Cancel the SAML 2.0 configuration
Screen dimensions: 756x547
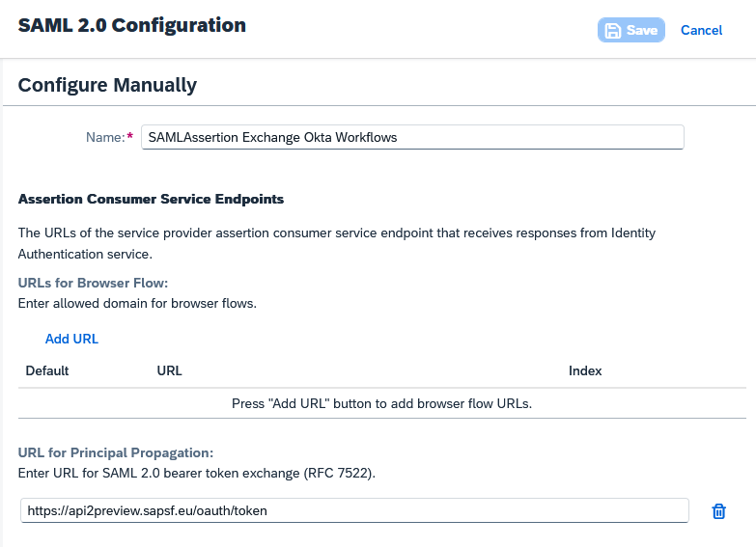(701, 30)
